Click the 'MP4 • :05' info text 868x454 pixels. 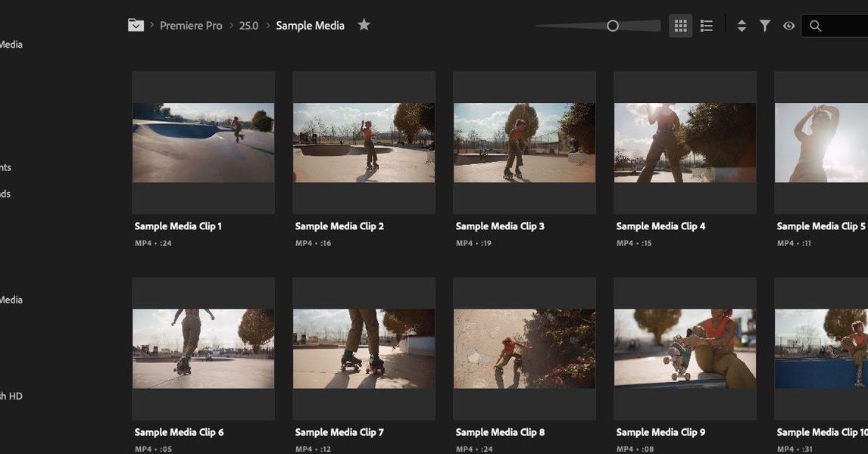(x=153, y=449)
